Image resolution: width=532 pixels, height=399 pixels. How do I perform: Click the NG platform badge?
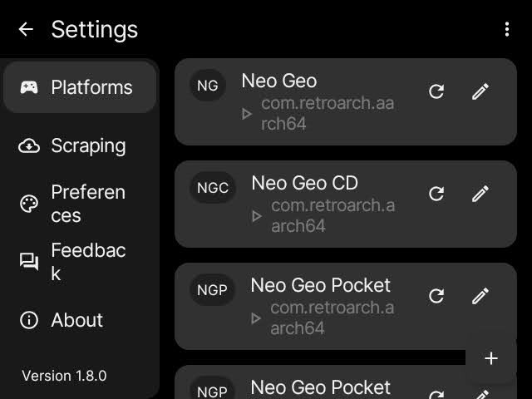point(208,85)
